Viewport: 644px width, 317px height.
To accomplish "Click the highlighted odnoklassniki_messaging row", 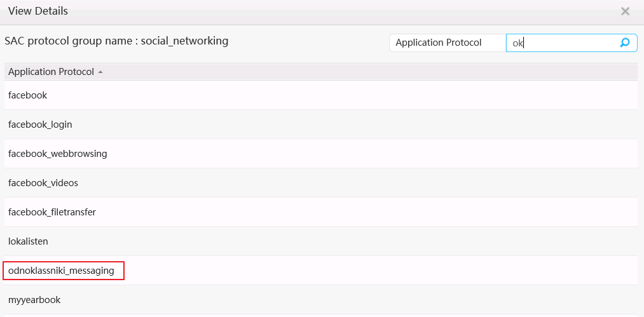I will (x=62, y=271).
